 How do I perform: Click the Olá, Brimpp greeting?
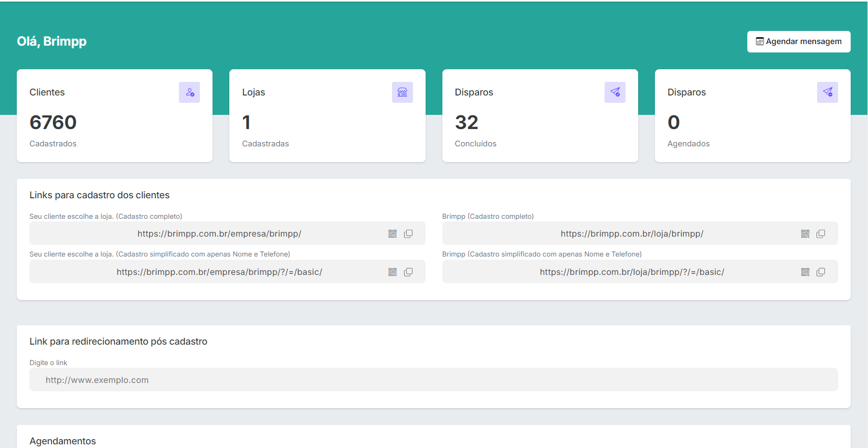point(51,41)
